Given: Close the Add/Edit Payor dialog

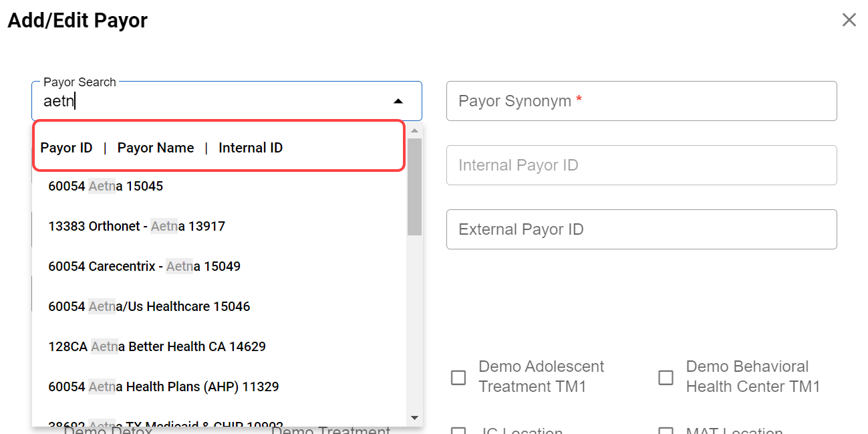Looking at the screenshot, I should [849, 20].
